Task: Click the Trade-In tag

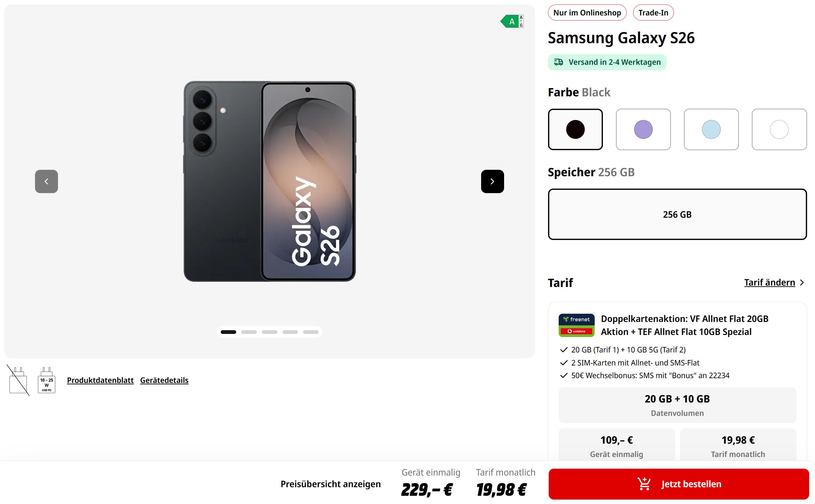Action: pos(653,13)
